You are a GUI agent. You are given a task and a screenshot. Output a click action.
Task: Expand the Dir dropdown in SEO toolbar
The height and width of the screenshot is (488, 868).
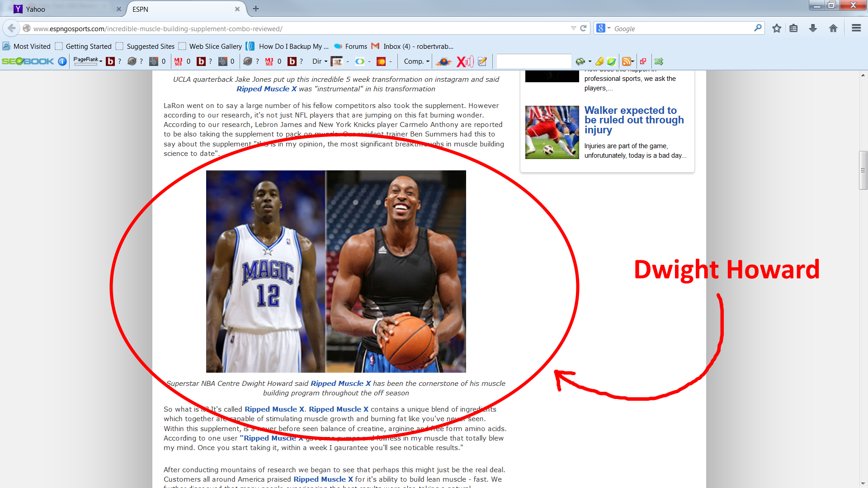click(x=320, y=61)
